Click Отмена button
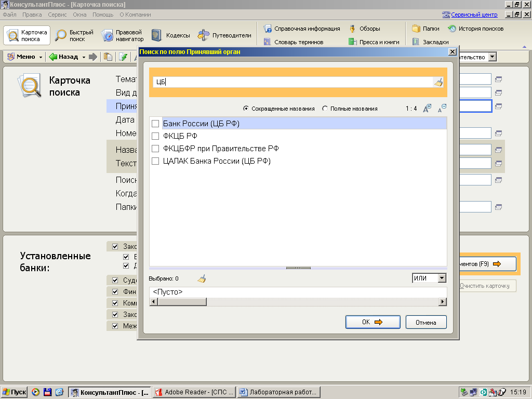532x399 pixels. 426,322
